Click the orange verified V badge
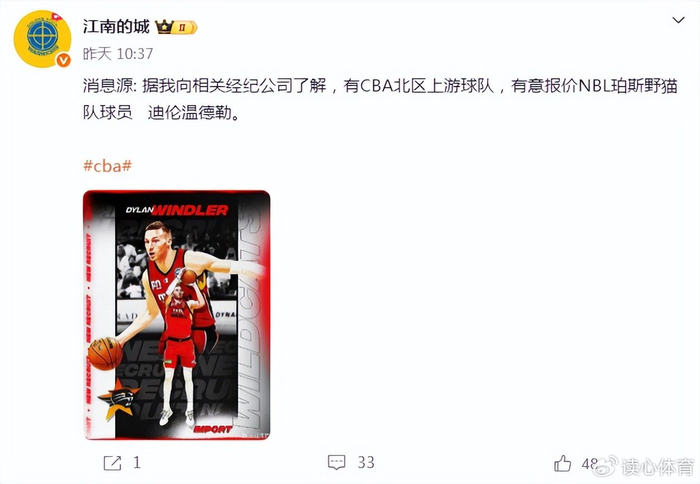Screen dimensions: 700x484 tap(63, 60)
